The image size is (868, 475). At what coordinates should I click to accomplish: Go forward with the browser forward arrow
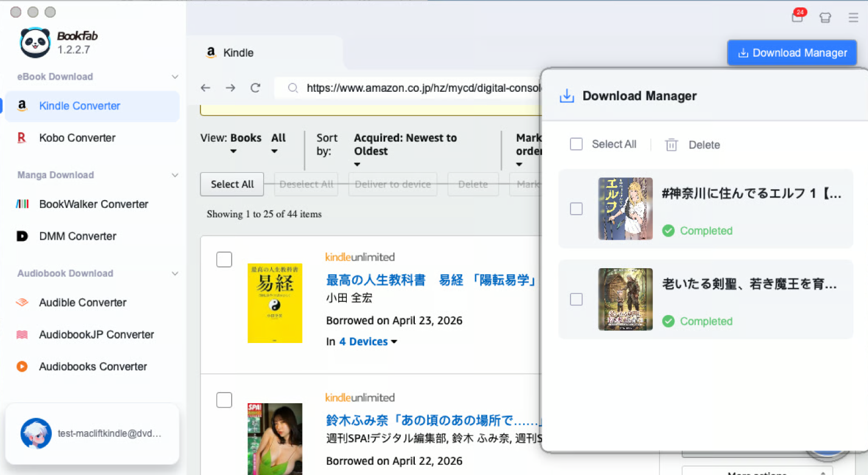pyautogui.click(x=231, y=88)
